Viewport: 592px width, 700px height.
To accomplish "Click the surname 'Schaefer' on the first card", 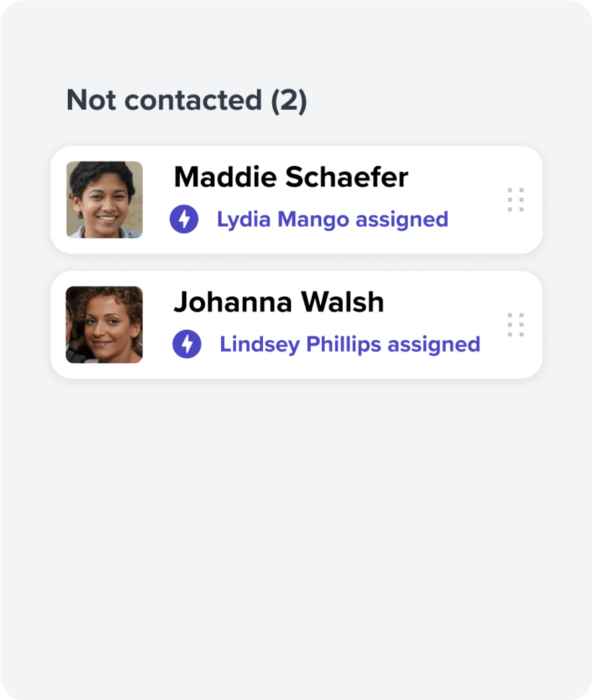I will coord(346,177).
